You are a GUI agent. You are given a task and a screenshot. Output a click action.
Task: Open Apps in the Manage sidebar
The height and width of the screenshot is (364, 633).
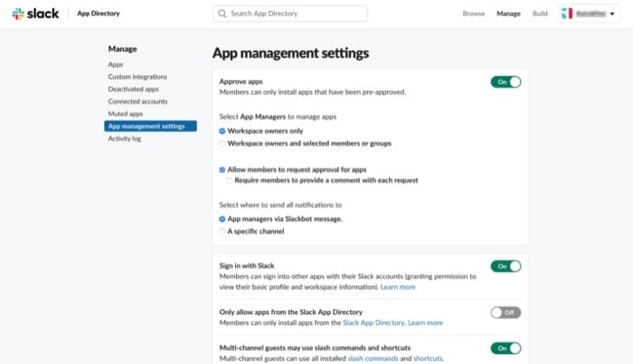point(116,64)
